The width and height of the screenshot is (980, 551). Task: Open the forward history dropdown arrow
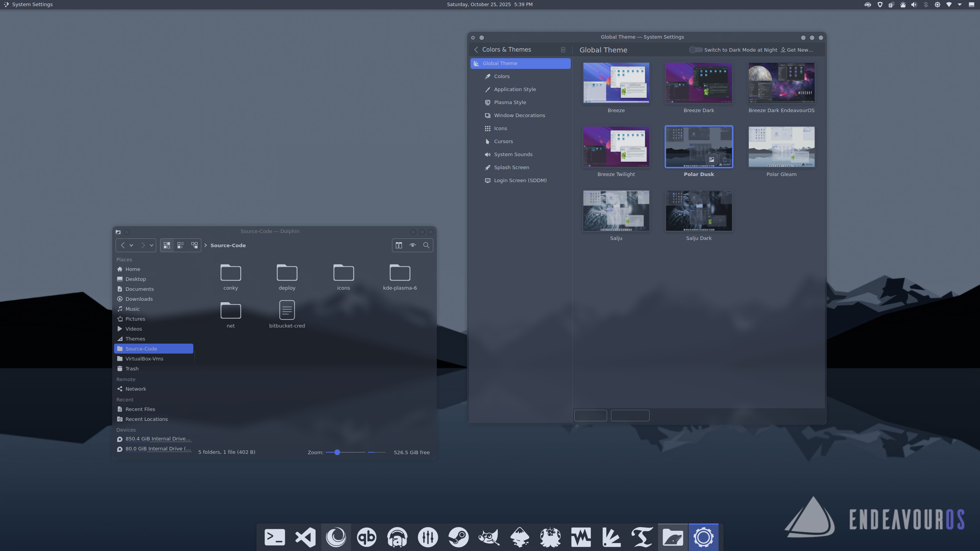pos(152,245)
